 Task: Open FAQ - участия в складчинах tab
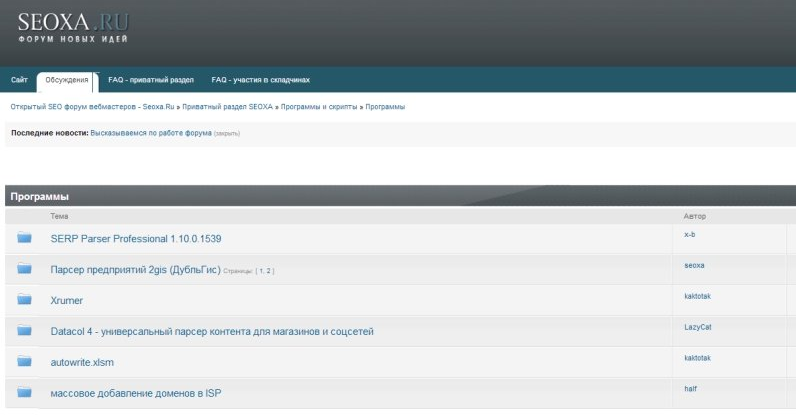pos(260,79)
